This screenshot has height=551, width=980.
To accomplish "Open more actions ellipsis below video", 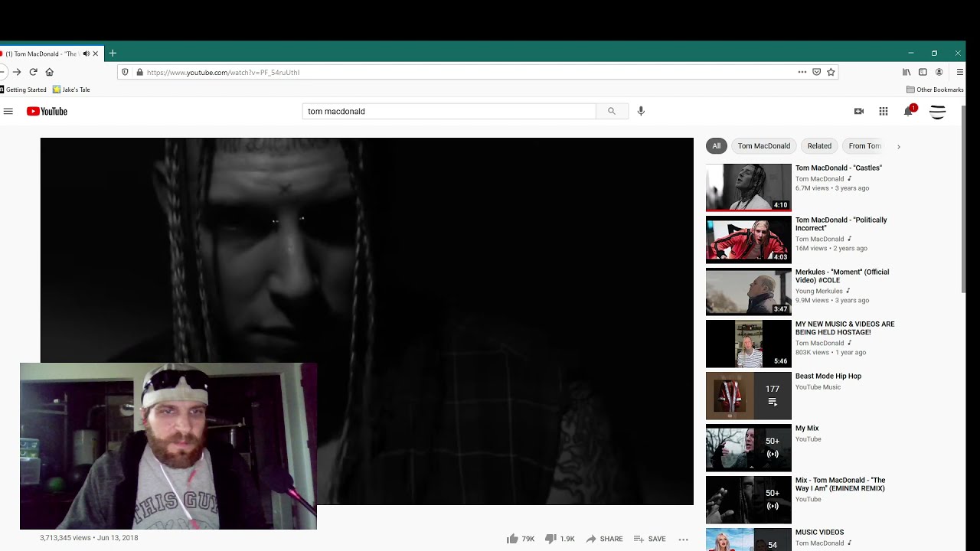I will (x=684, y=539).
